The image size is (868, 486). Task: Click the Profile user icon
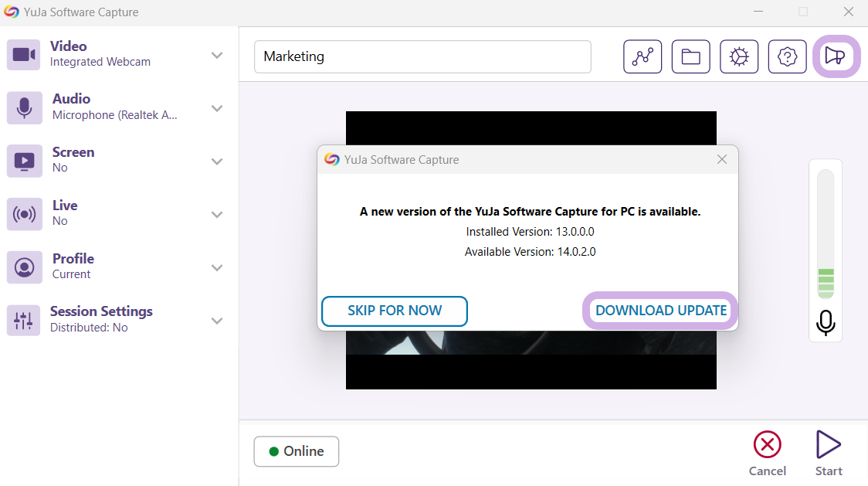[24, 267]
